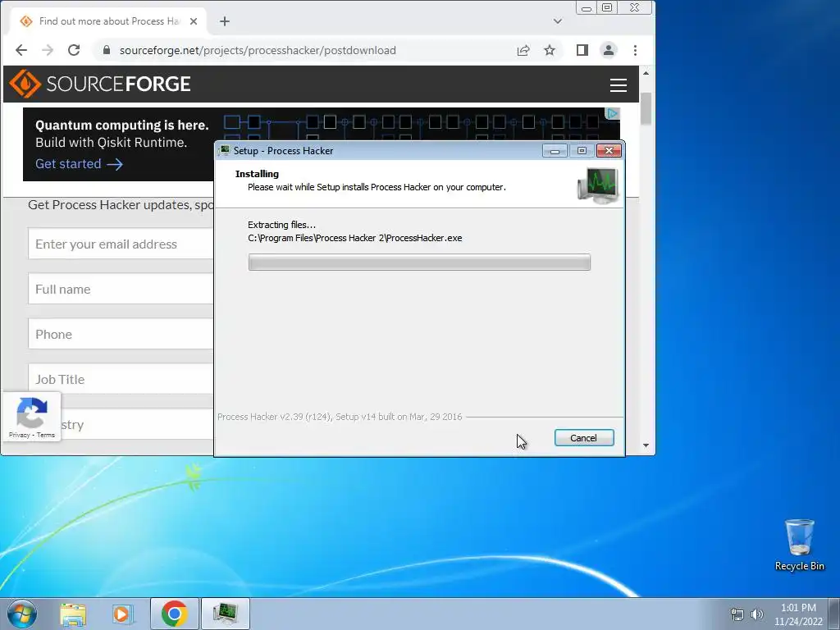The height and width of the screenshot is (630, 840).
Task: Click the site lock icon in address bar
Action: click(106, 50)
